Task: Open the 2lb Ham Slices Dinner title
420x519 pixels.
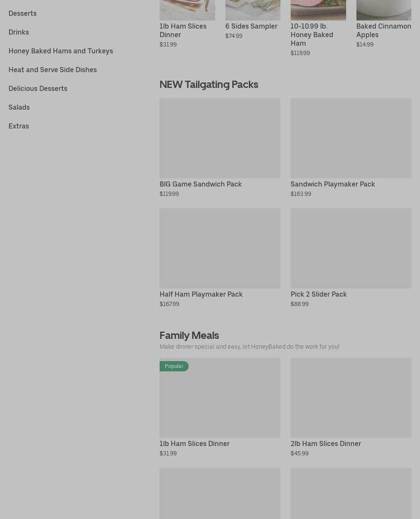Action: pos(326,443)
